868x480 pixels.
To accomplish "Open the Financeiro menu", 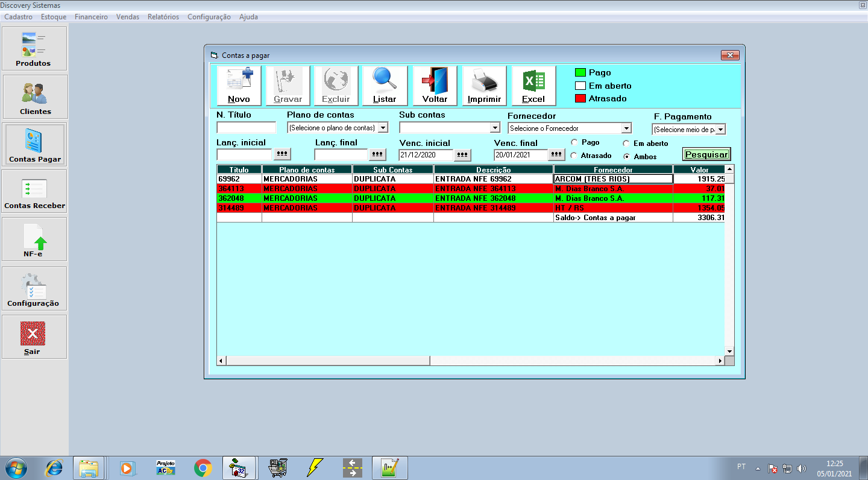I will [x=91, y=17].
